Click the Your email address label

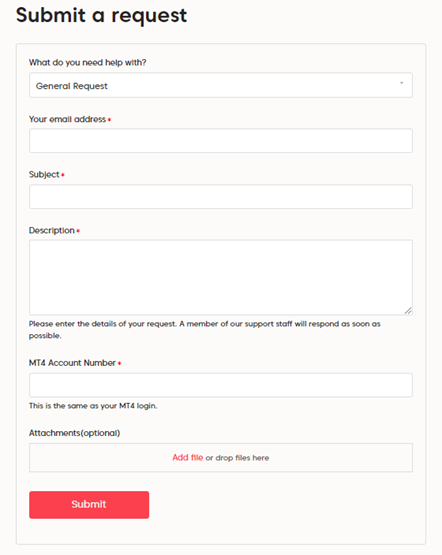click(x=67, y=119)
